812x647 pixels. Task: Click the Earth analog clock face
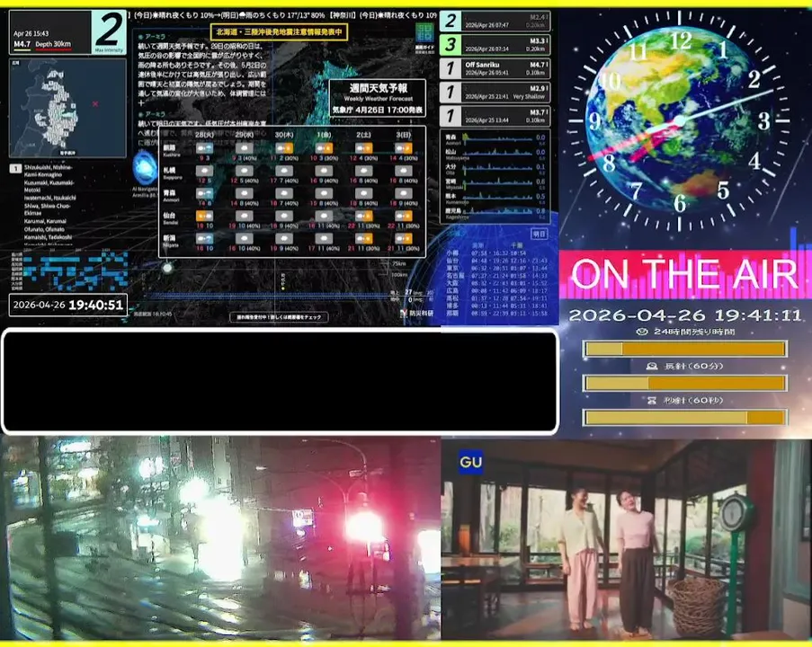(680, 120)
